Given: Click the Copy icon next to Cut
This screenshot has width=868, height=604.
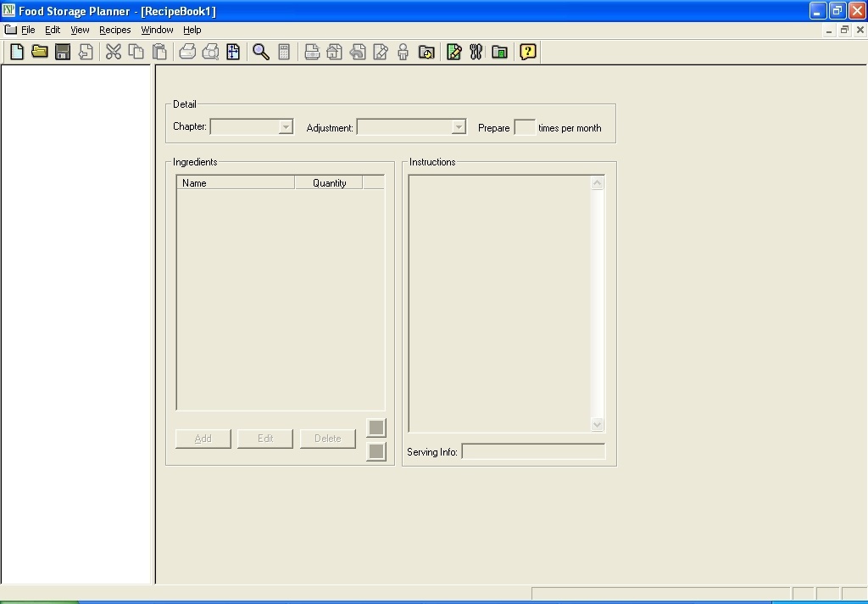Looking at the screenshot, I should pos(136,52).
